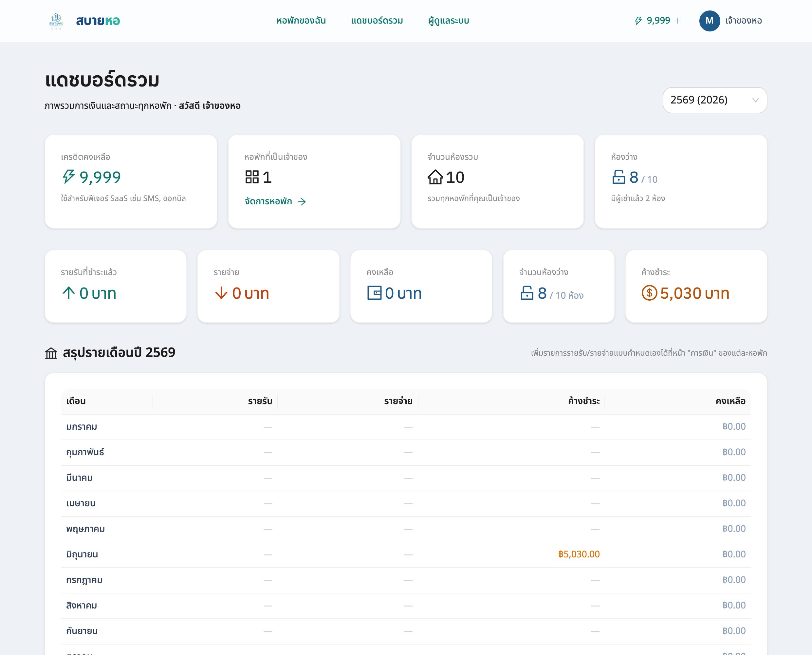Click the เมษายน row label
812x655 pixels.
point(81,503)
